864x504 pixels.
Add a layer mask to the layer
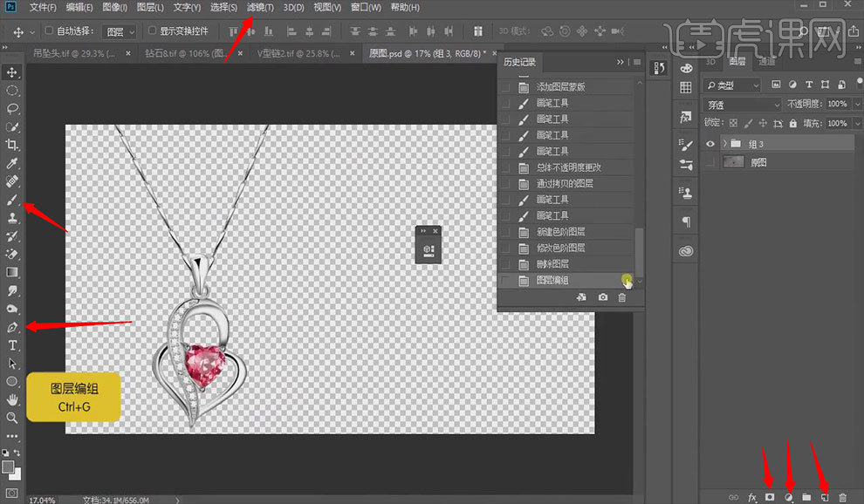click(770, 497)
